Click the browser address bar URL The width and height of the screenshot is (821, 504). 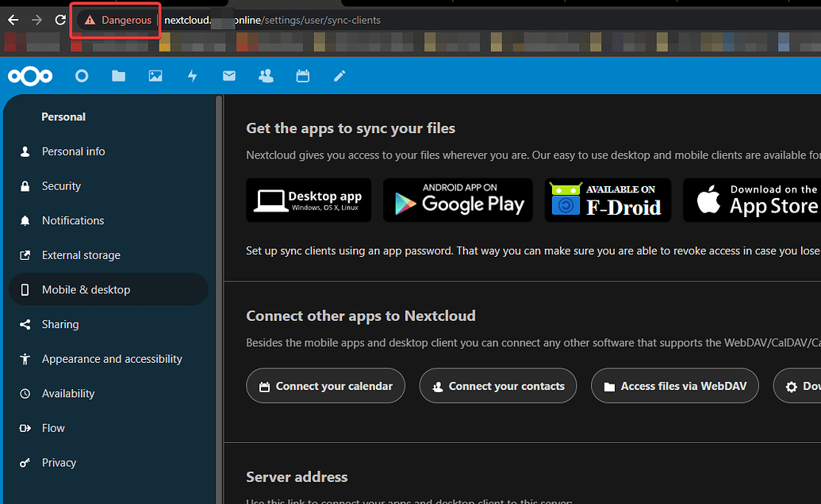tap(272, 20)
